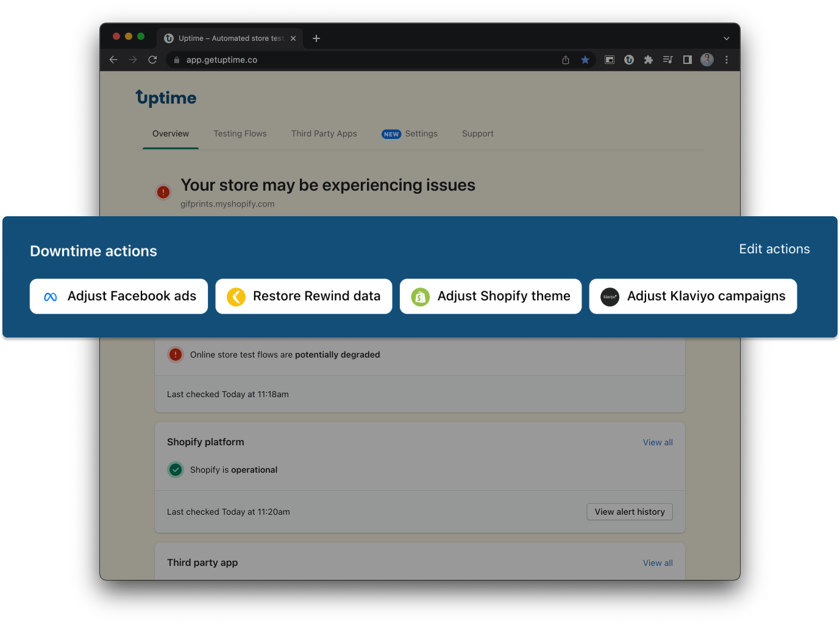The width and height of the screenshot is (840, 625).
Task: Click the 'Downtime actions' heading
Action: 93,251
